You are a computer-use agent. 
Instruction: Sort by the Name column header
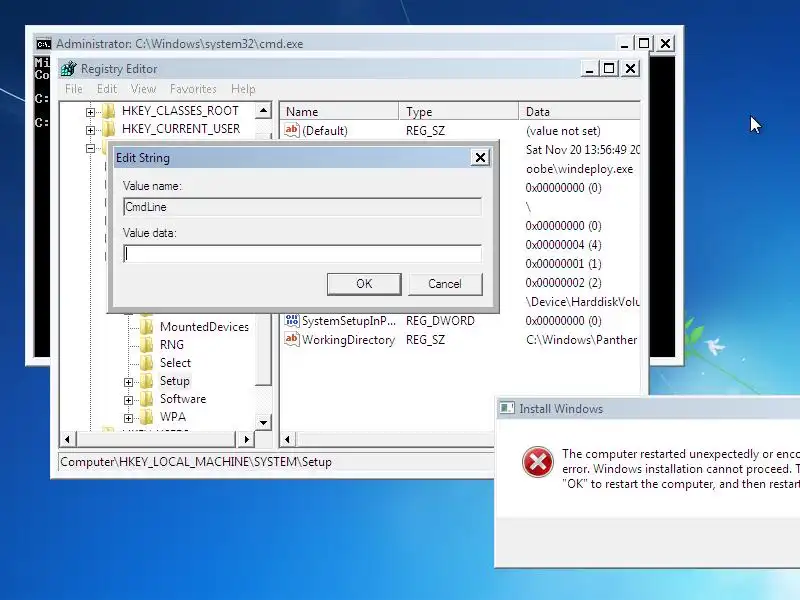click(x=339, y=111)
